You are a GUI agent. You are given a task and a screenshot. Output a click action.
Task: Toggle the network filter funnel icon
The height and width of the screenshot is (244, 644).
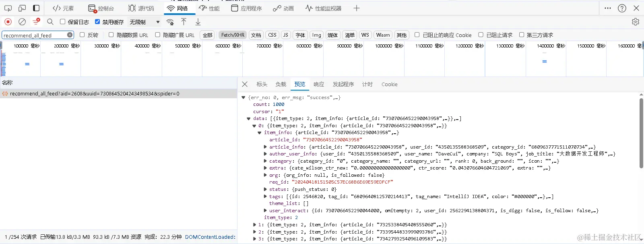coord(36,22)
